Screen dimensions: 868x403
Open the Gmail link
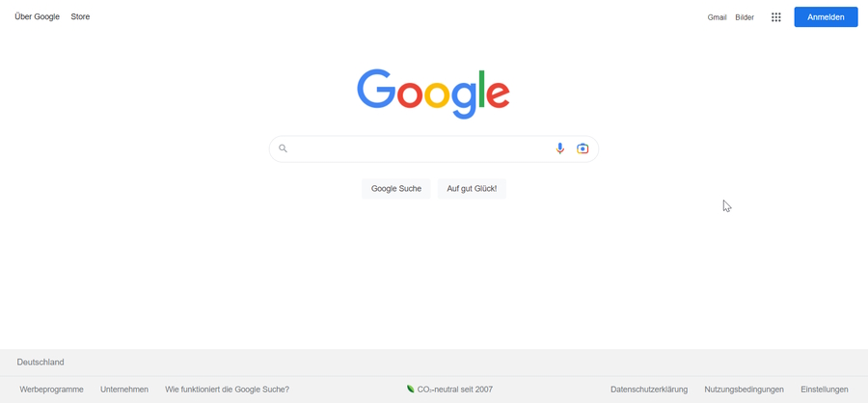tap(717, 17)
